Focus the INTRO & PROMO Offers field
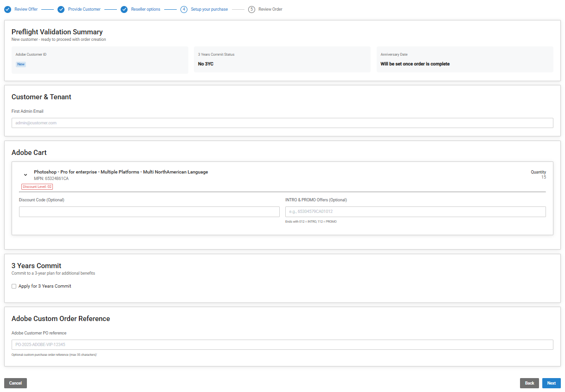 pyautogui.click(x=415, y=212)
